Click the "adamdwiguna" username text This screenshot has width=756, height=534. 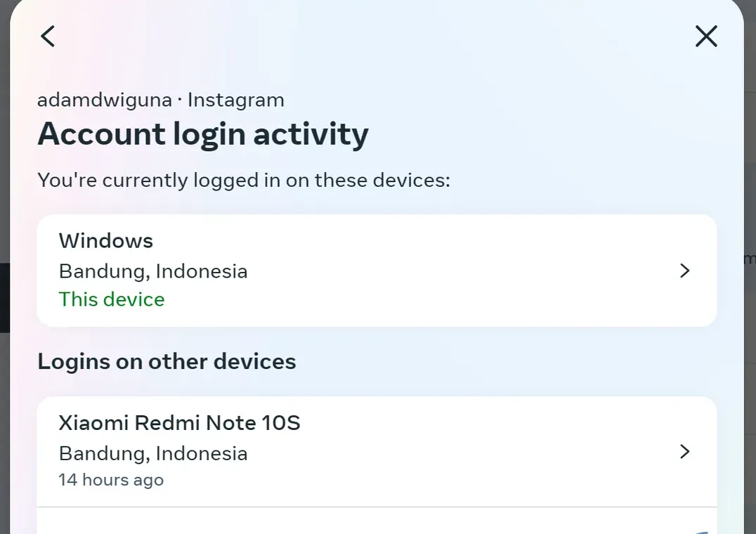tap(104, 100)
